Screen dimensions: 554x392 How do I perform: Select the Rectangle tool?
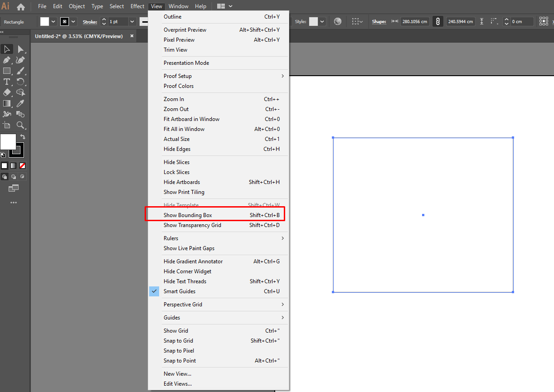[6, 70]
